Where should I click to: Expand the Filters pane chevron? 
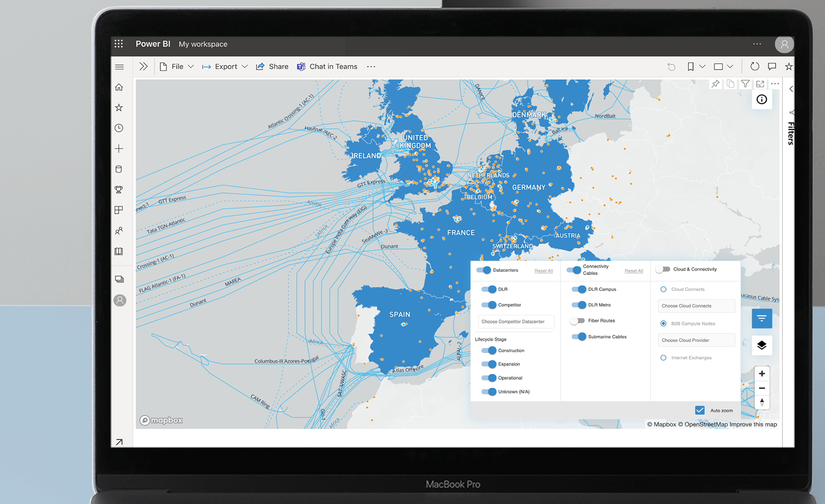tap(791, 89)
